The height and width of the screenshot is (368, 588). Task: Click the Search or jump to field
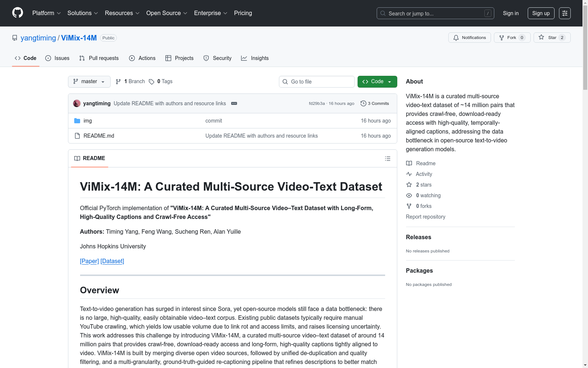tap(435, 13)
